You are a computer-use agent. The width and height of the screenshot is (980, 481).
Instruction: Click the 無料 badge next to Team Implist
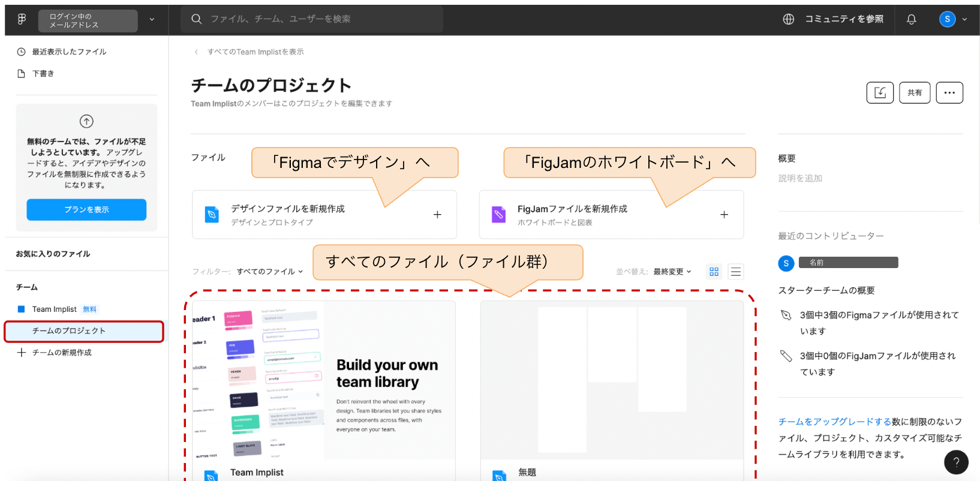[x=89, y=309]
